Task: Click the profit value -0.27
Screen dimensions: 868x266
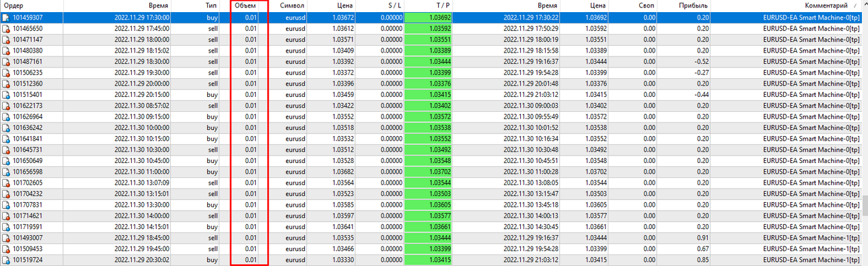Action: [702, 73]
